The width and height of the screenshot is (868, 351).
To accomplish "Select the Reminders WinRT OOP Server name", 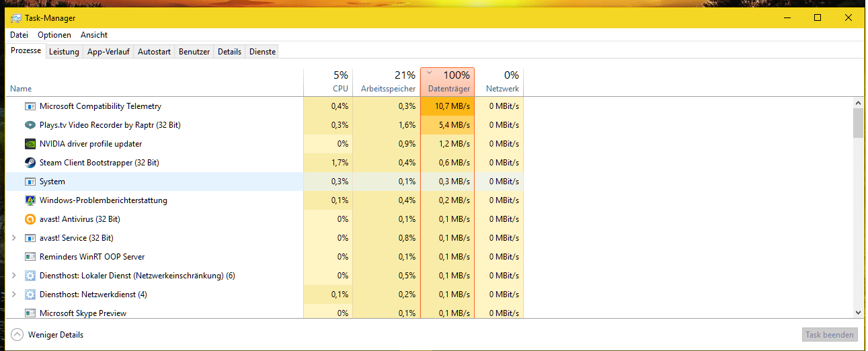I will click(92, 257).
